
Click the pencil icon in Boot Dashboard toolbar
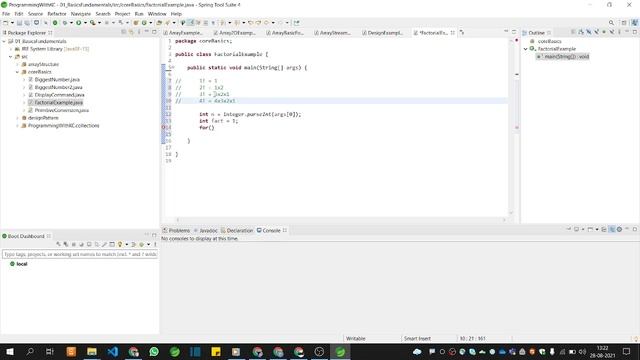[x=104, y=244]
